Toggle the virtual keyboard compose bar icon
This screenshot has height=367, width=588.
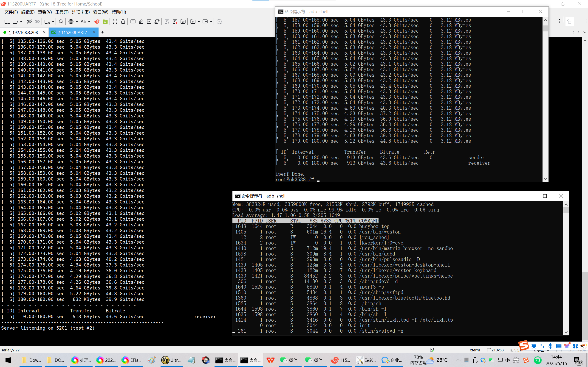(x=133, y=22)
